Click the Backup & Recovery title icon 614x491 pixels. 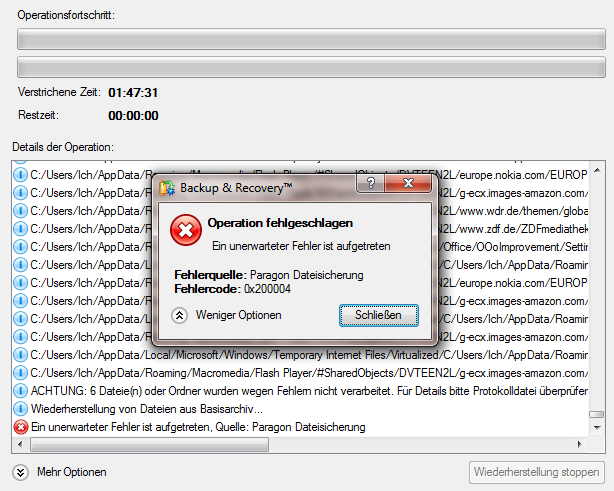(167, 188)
